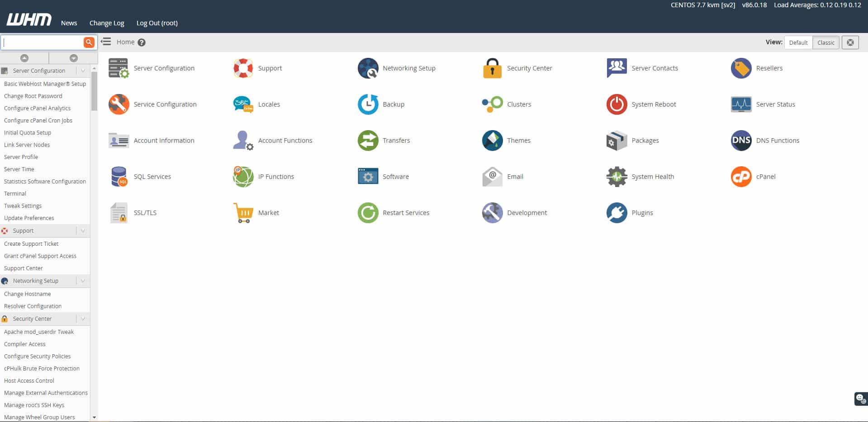Open the Server Contacts icon
This screenshot has height=422, width=868.
pyautogui.click(x=617, y=68)
